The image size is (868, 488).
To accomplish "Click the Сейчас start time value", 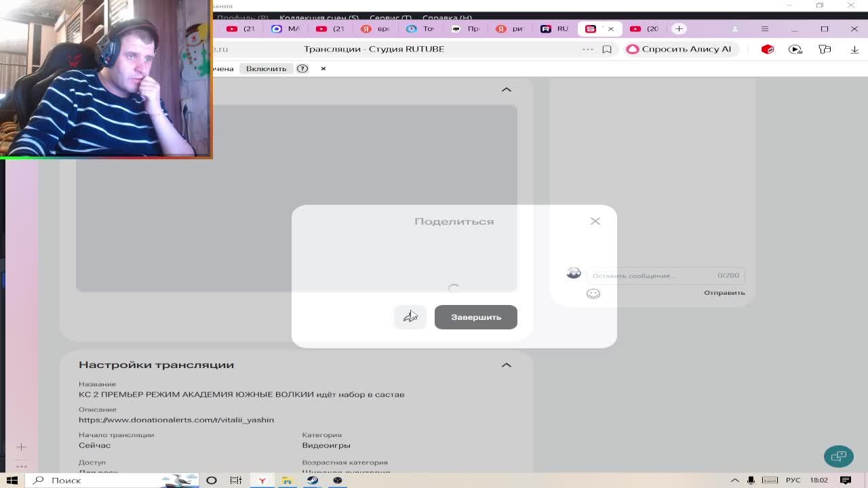I will click(x=94, y=445).
